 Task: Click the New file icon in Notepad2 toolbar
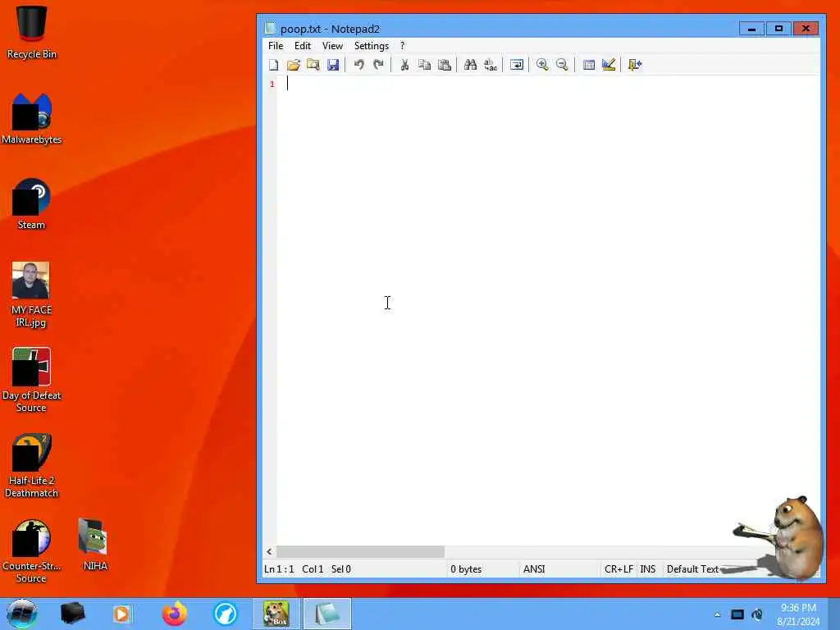[x=274, y=65]
